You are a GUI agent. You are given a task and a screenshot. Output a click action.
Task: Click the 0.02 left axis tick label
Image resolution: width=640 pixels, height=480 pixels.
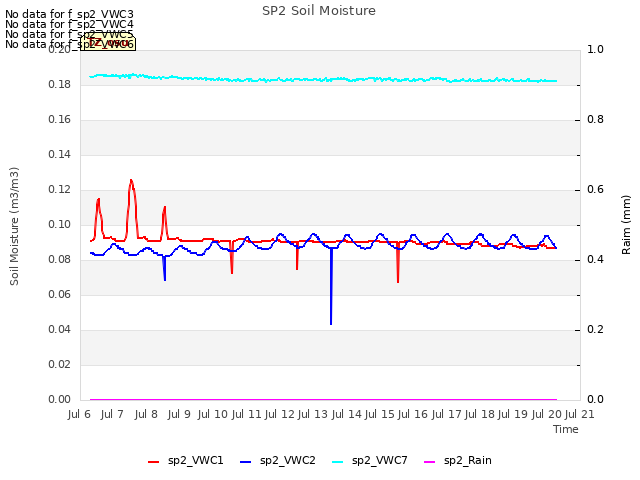click(59, 364)
